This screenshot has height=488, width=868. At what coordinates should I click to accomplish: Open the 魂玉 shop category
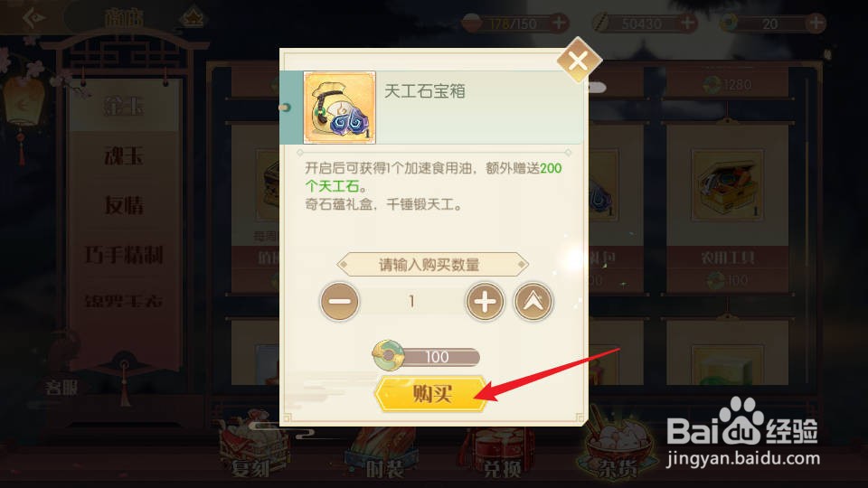pyautogui.click(x=124, y=155)
